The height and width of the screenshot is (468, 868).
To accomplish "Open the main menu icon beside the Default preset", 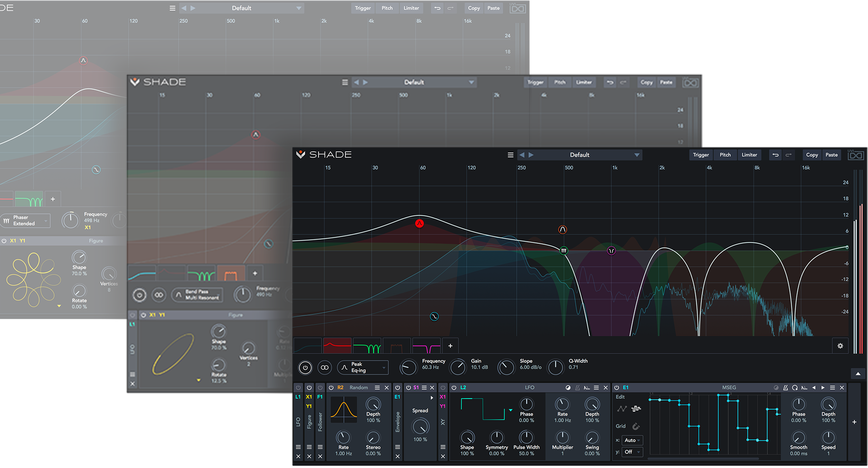I will click(510, 155).
